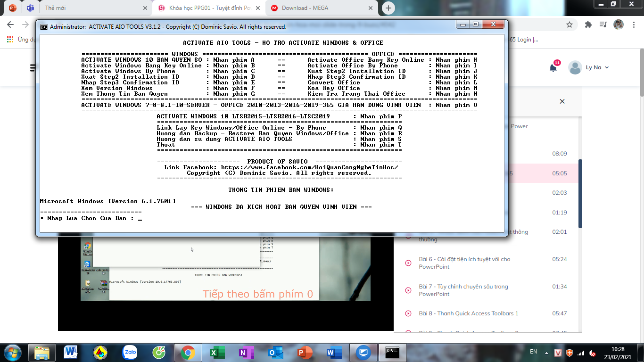
Task: Go back in Chrome browser
Action: coord(10,25)
